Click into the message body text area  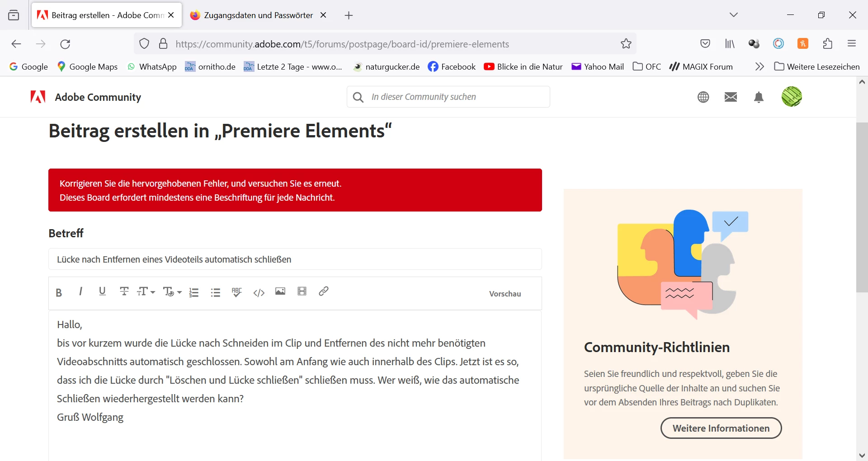pos(295,386)
